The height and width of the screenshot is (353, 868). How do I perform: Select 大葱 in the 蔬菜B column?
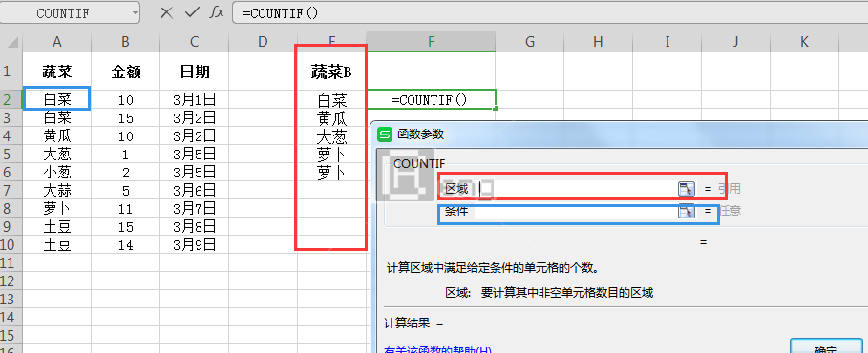click(331, 136)
